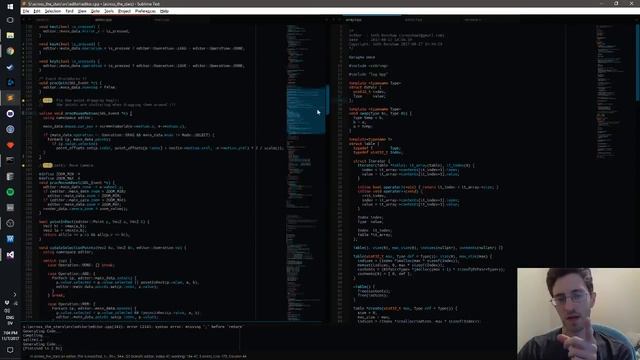Click the highlighted viewport in left minimap

pyautogui.click(x=306, y=110)
